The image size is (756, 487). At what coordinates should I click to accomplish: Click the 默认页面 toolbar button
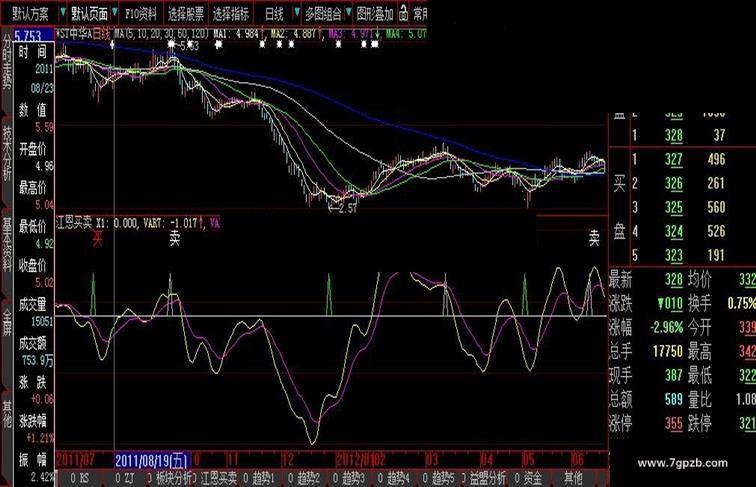tap(90, 14)
